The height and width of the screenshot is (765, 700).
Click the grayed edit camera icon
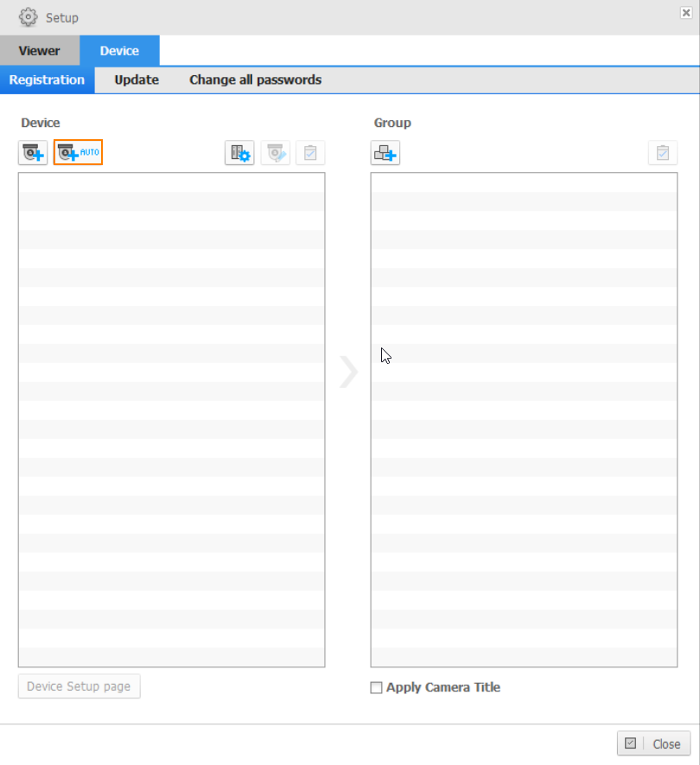tap(276, 153)
